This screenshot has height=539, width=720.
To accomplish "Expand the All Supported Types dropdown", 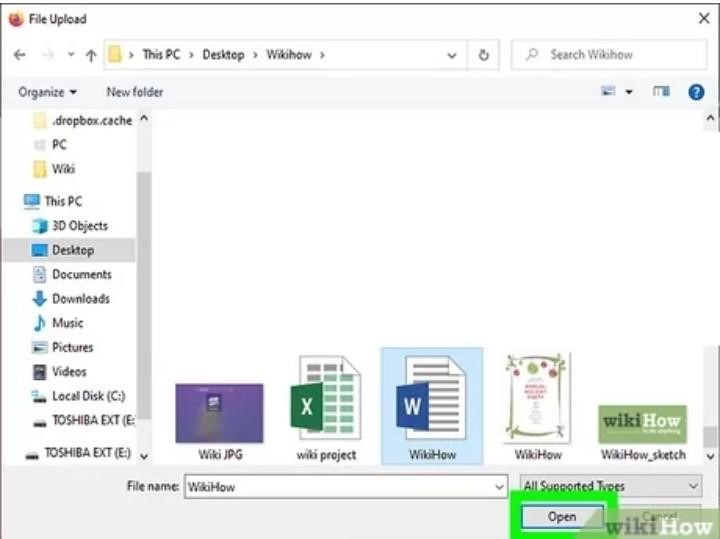I will click(611, 486).
